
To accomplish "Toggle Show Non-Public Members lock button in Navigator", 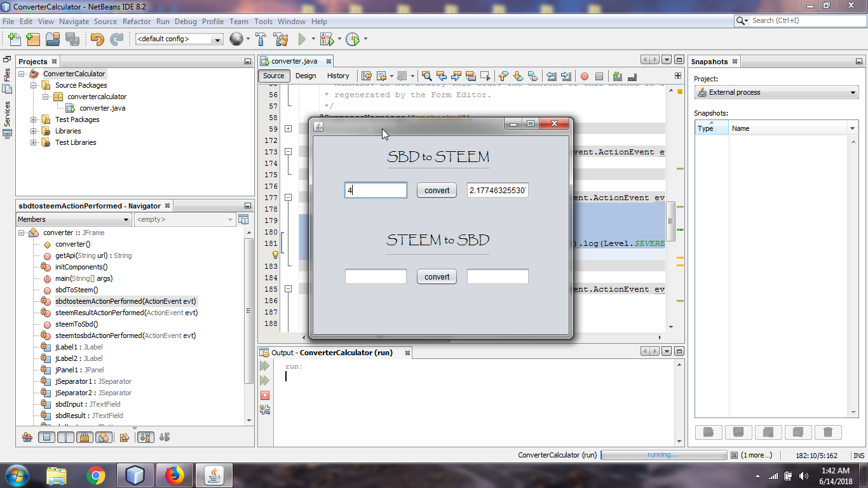I will (85, 437).
